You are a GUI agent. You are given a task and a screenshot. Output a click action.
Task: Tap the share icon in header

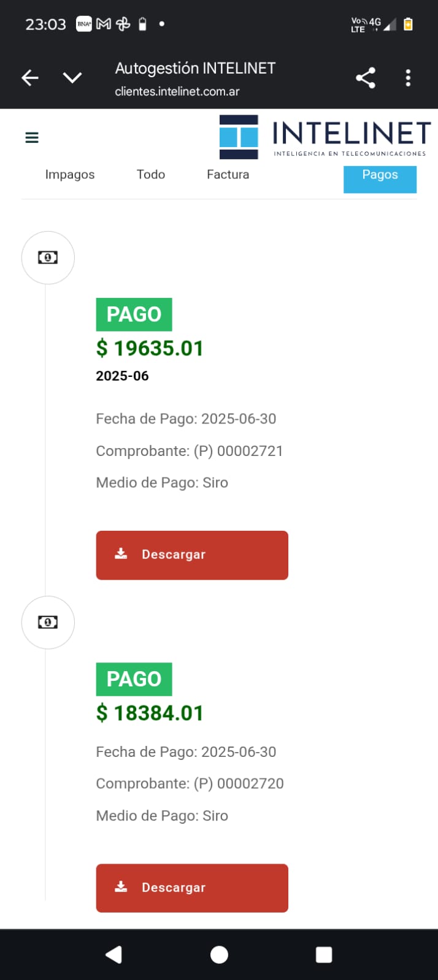pyautogui.click(x=366, y=78)
